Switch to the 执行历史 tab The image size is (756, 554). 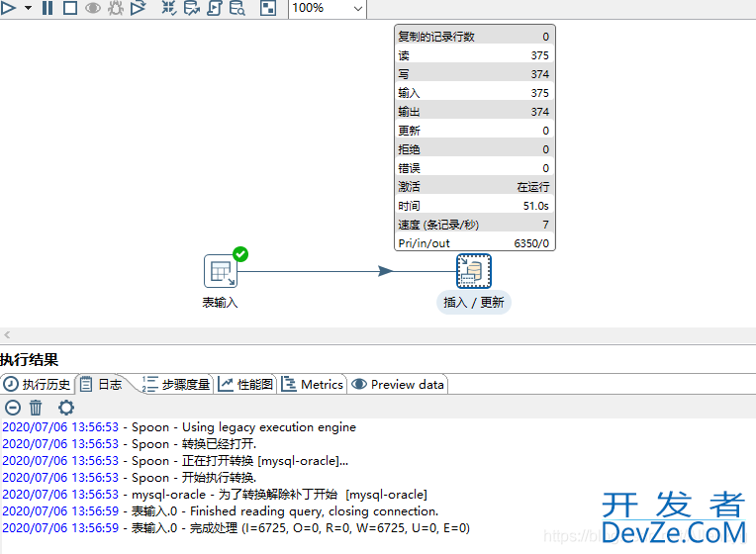tap(38, 384)
